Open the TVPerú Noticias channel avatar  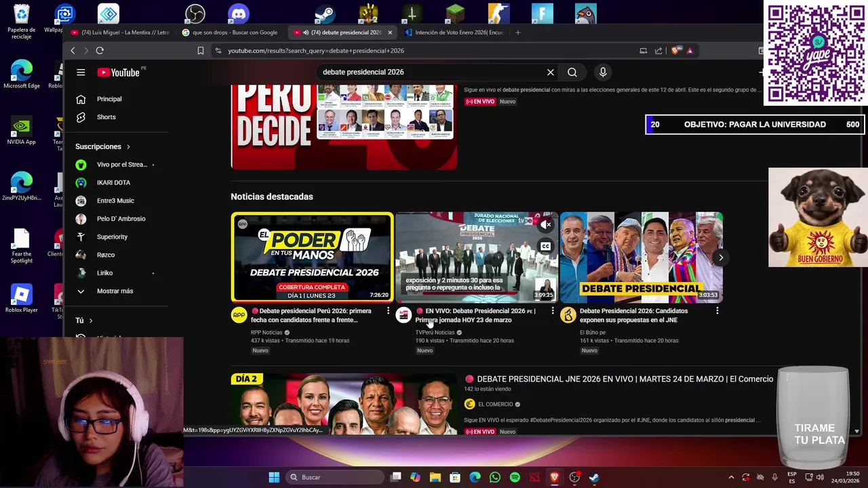click(403, 315)
